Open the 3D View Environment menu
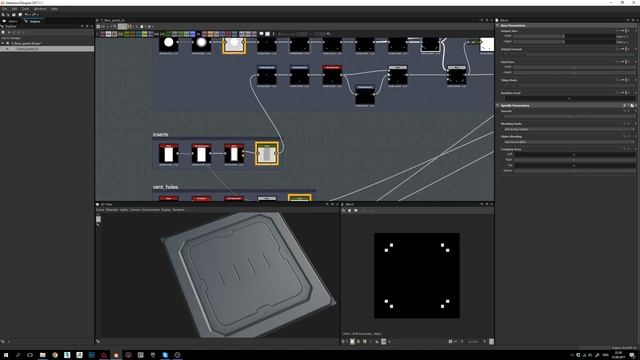 (x=151, y=210)
